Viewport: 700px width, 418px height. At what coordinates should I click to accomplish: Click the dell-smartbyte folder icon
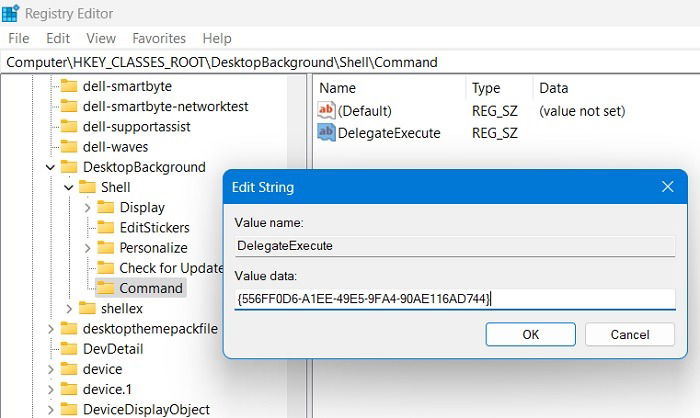[x=69, y=86]
